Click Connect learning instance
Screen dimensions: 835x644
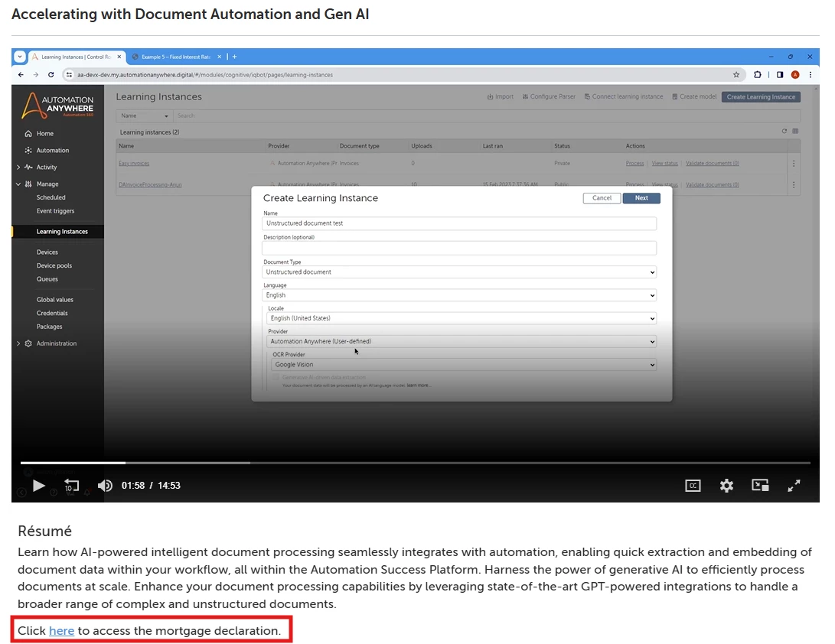click(x=624, y=97)
